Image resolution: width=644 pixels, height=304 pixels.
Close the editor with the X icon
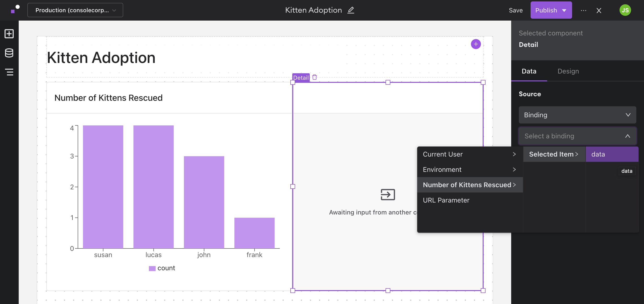tap(598, 11)
